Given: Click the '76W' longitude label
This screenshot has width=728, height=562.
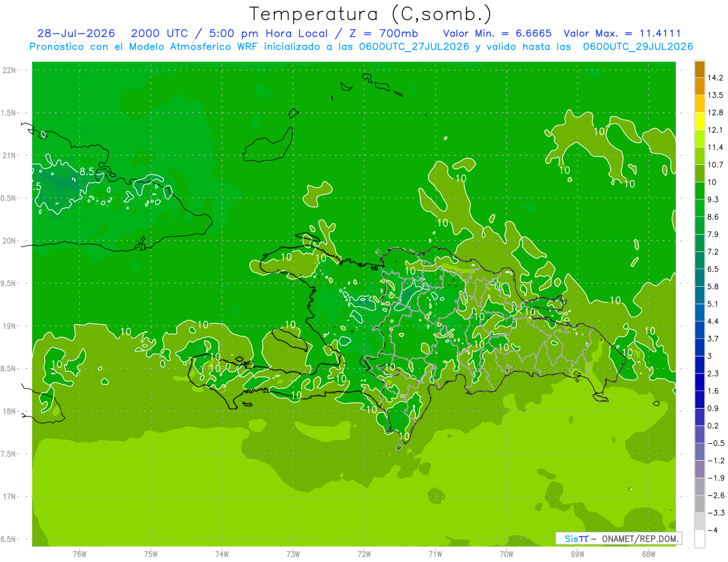Looking at the screenshot, I should click(x=79, y=554).
